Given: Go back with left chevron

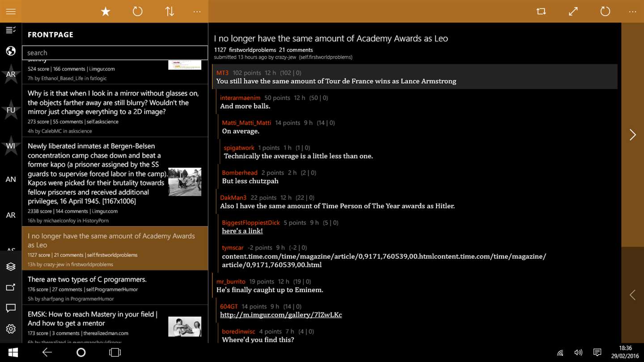Looking at the screenshot, I should [632, 295].
